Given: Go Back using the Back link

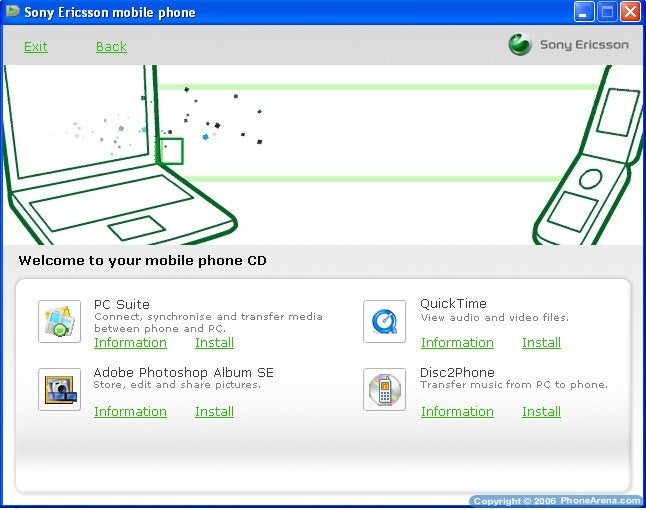Looking at the screenshot, I should pos(111,47).
